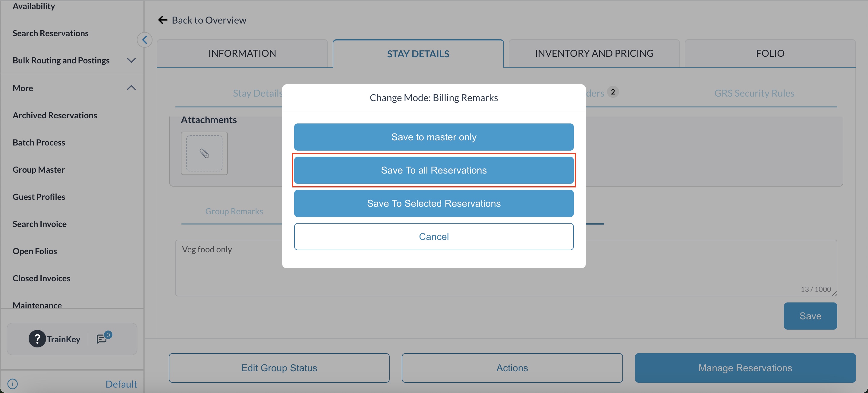
Task: Cancel the Billing Remarks dialog
Action: 434,236
